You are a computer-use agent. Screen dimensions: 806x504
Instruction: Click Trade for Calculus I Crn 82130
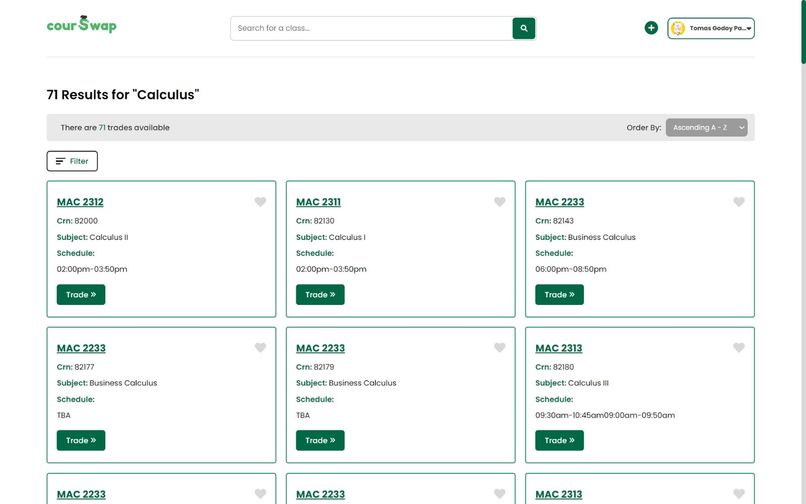pyautogui.click(x=320, y=295)
